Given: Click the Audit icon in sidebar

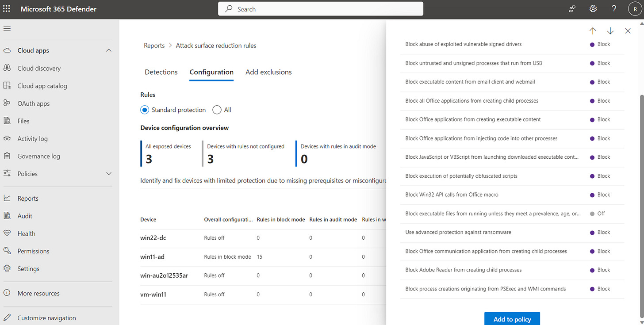Looking at the screenshot, I should pyautogui.click(x=7, y=216).
